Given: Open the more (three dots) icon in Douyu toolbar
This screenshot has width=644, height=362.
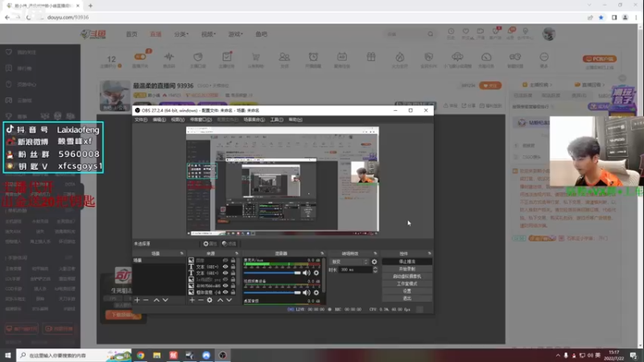Looking at the screenshot, I should tap(544, 57).
